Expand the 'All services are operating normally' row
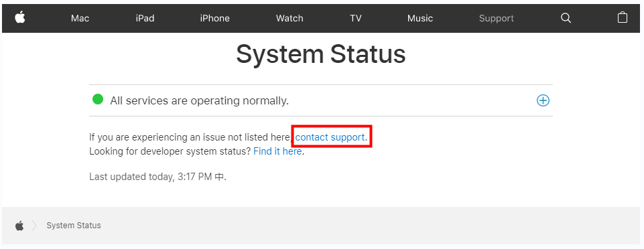Image resolution: width=644 pixels, height=249 pixels. (x=321, y=100)
